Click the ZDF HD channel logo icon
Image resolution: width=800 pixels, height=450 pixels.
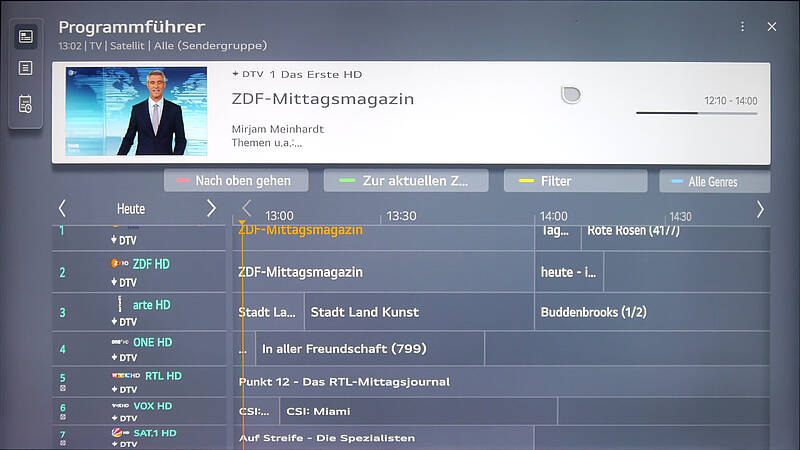point(119,263)
